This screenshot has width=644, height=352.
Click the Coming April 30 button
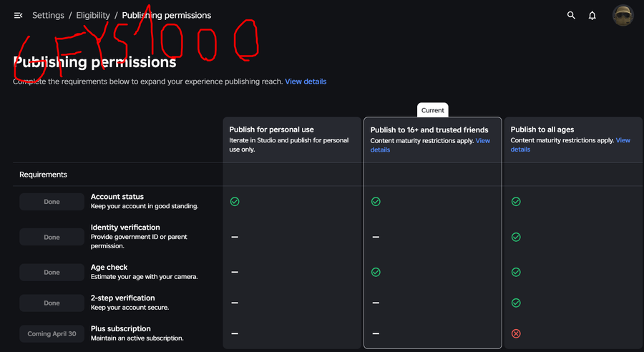click(x=52, y=333)
